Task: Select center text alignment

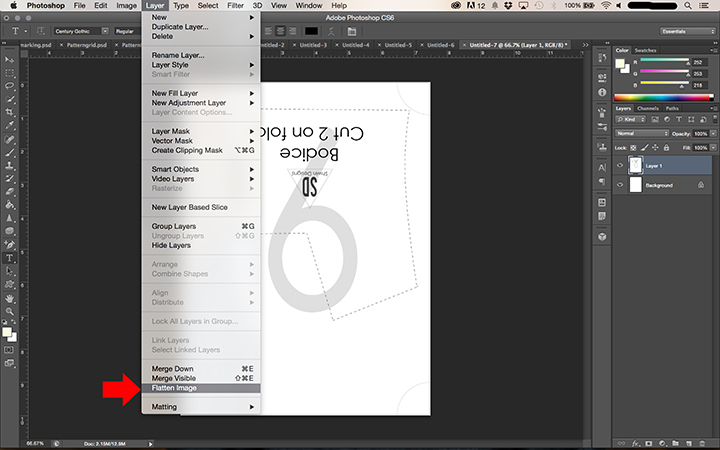Action: tap(280, 31)
